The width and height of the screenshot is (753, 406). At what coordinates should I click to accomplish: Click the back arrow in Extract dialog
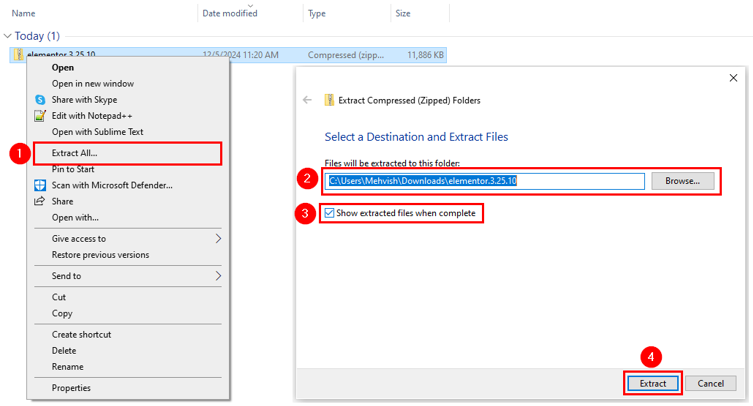click(x=307, y=100)
